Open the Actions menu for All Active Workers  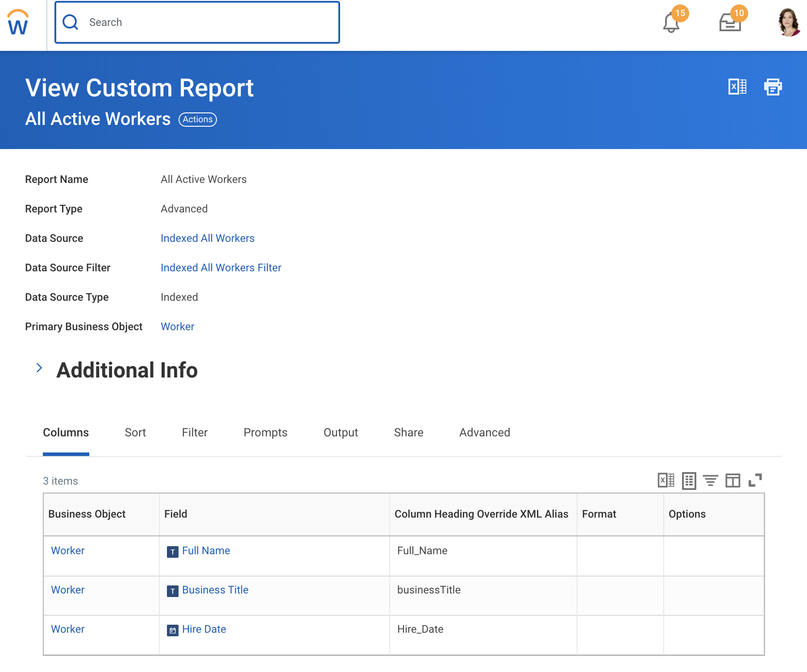coord(198,119)
